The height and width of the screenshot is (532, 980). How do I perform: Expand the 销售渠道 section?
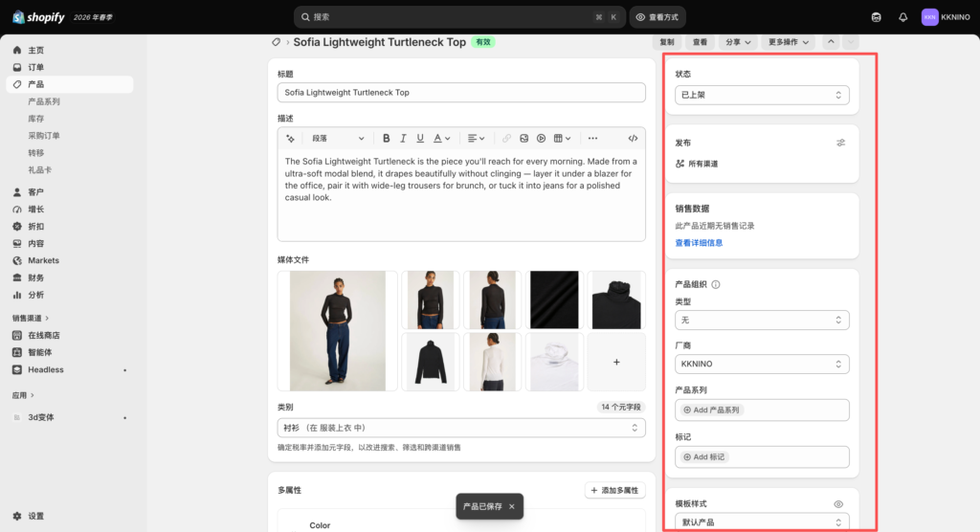pos(30,319)
